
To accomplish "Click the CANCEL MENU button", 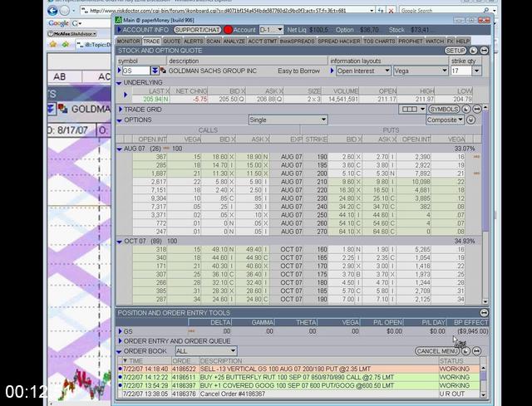I will [x=437, y=351].
